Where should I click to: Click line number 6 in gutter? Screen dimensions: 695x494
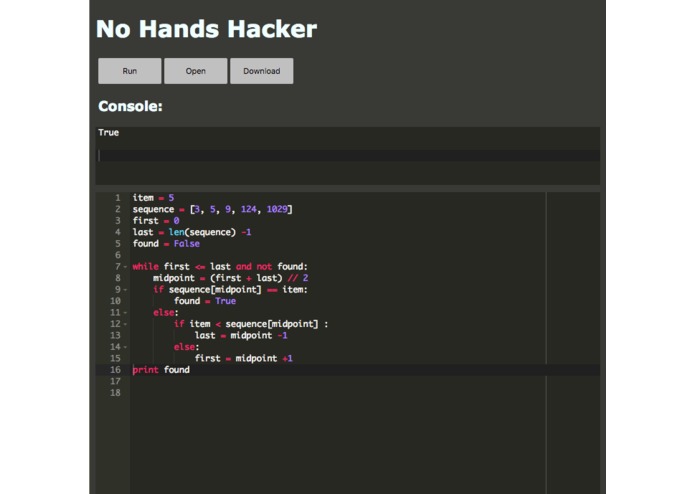117,255
